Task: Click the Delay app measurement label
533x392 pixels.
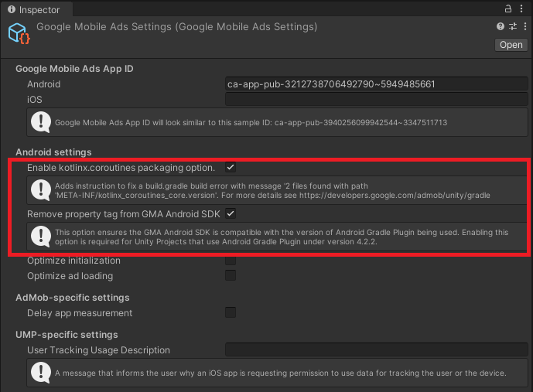Action: click(x=80, y=313)
